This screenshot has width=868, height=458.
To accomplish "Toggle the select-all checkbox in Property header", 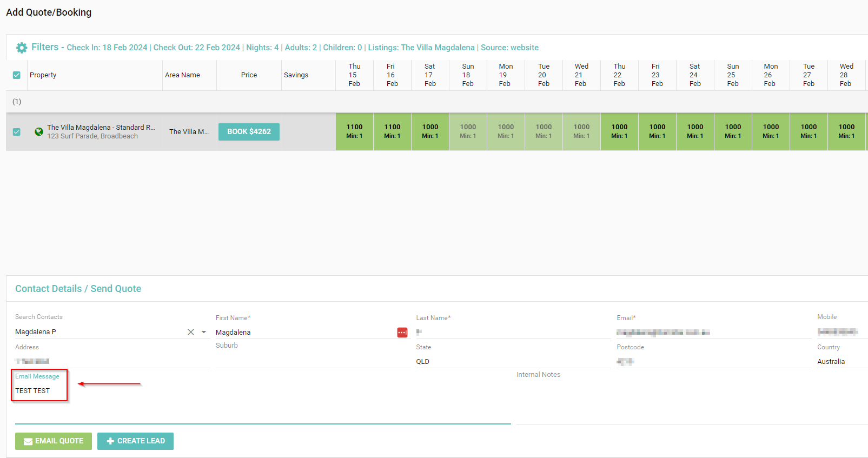I will coord(17,75).
